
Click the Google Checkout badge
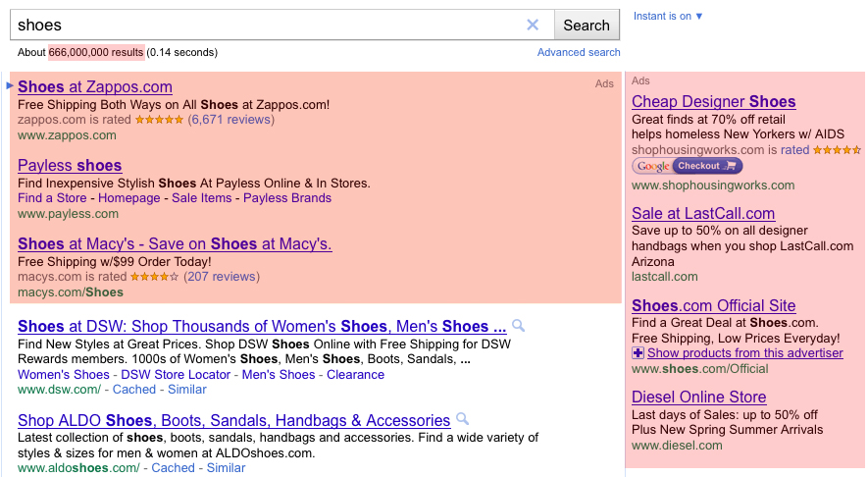tap(687, 166)
